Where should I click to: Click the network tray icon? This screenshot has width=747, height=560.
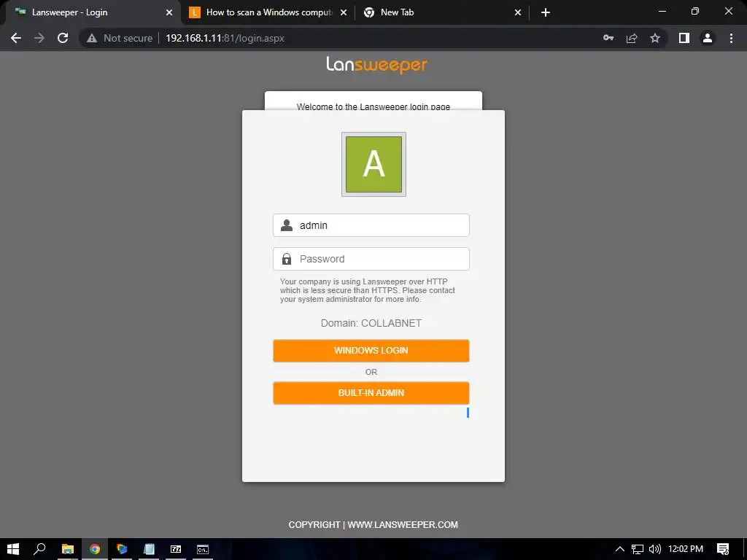point(638,549)
